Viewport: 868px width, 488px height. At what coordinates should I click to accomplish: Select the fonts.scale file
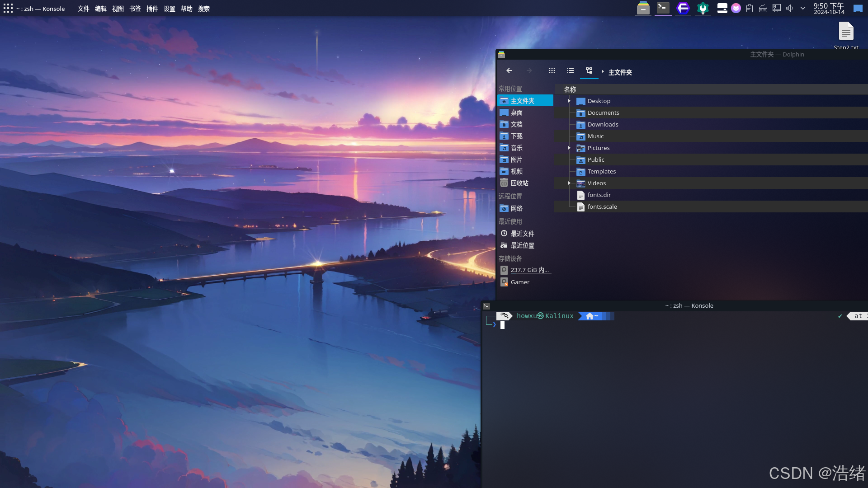(602, 206)
